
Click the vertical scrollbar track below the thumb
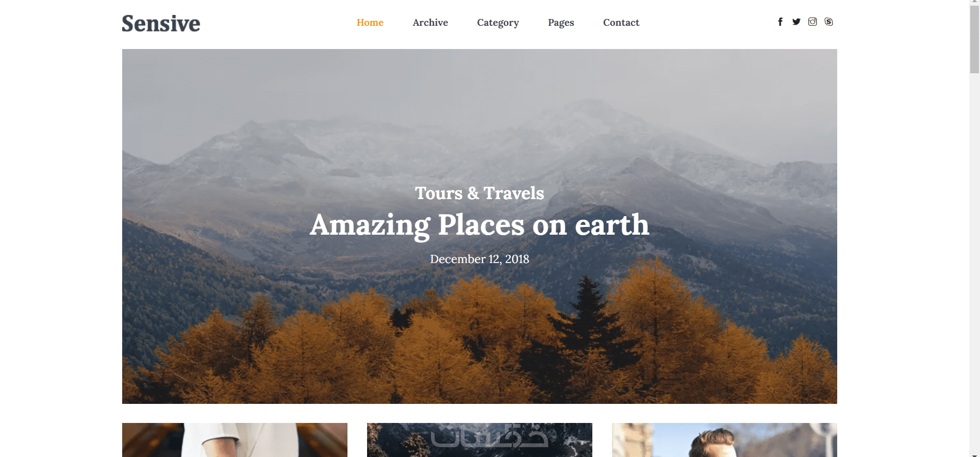click(x=974, y=258)
